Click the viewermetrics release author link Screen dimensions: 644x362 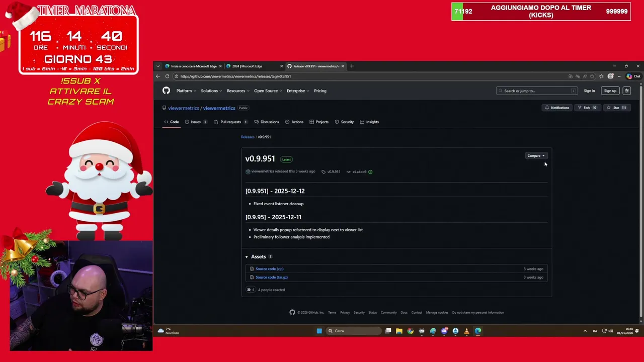pos(263,171)
